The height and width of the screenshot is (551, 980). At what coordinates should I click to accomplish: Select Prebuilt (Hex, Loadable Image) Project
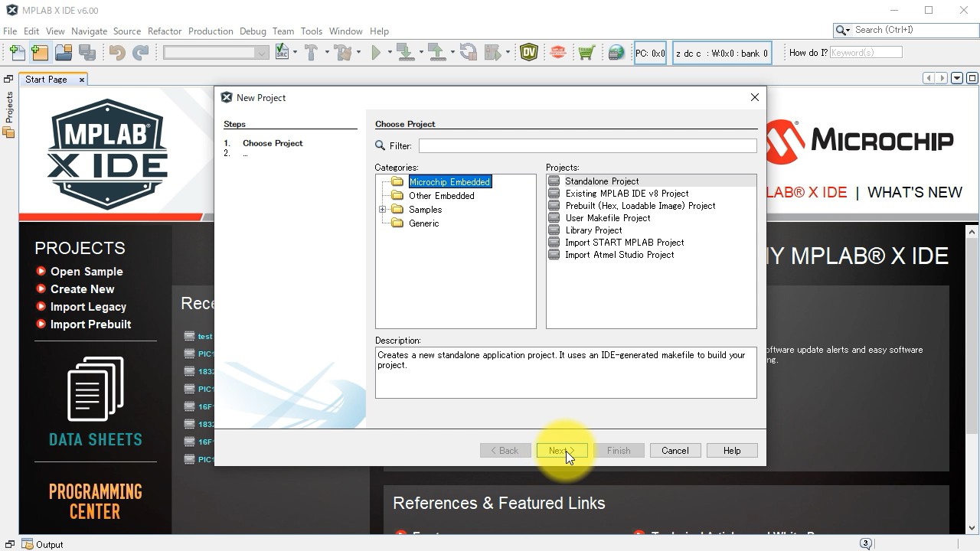coord(640,206)
